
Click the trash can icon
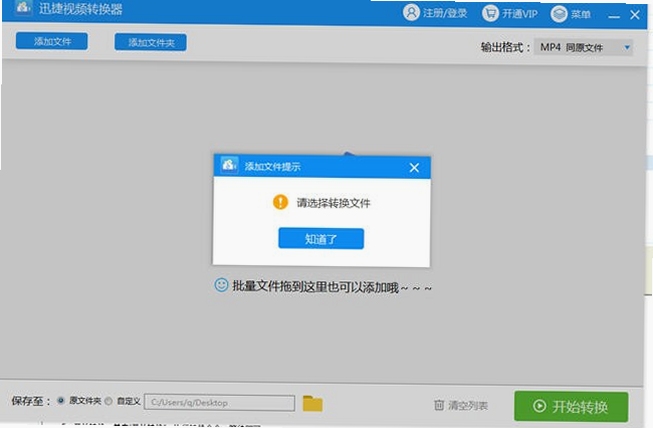pyautogui.click(x=439, y=405)
